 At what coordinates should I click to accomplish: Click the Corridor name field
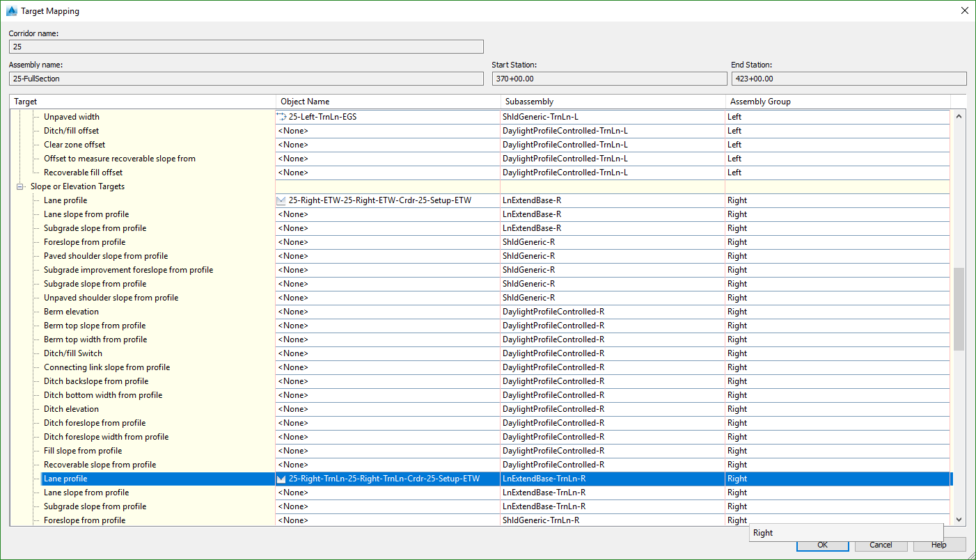[x=246, y=47]
